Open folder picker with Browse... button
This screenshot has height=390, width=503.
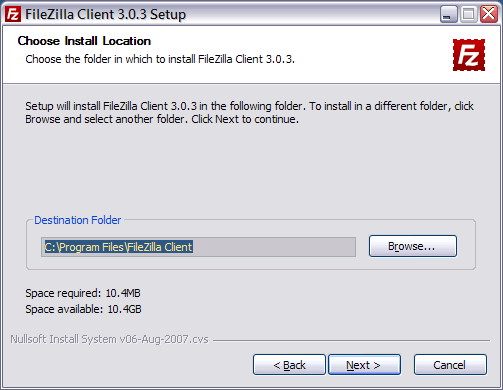coord(413,246)
